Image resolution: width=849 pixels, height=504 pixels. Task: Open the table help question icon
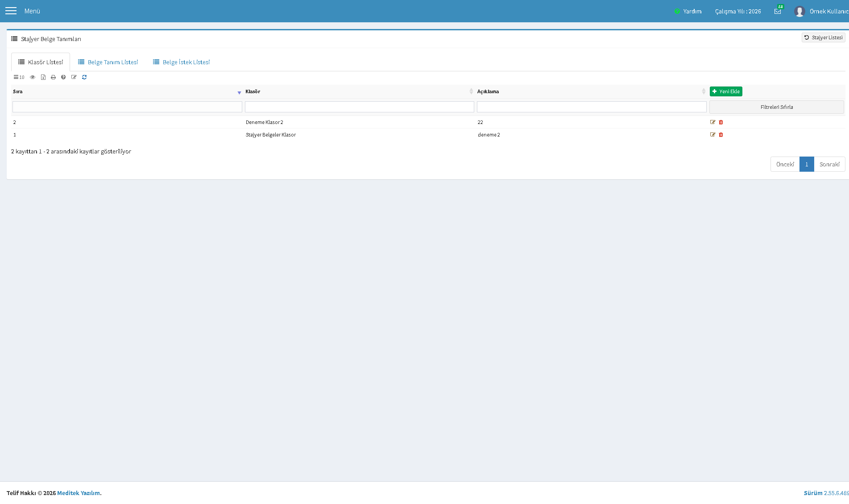(x=63, y=77)
